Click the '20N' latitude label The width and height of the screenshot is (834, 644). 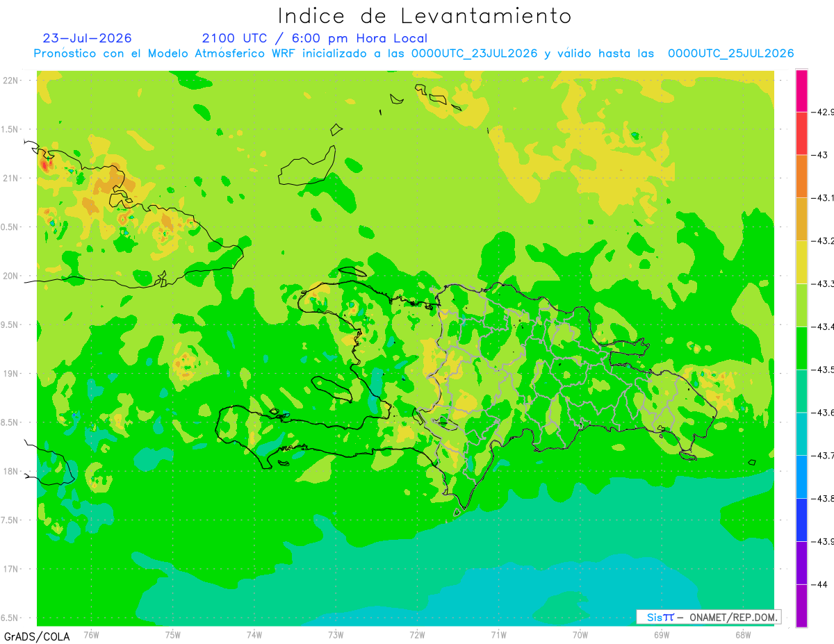12,276
